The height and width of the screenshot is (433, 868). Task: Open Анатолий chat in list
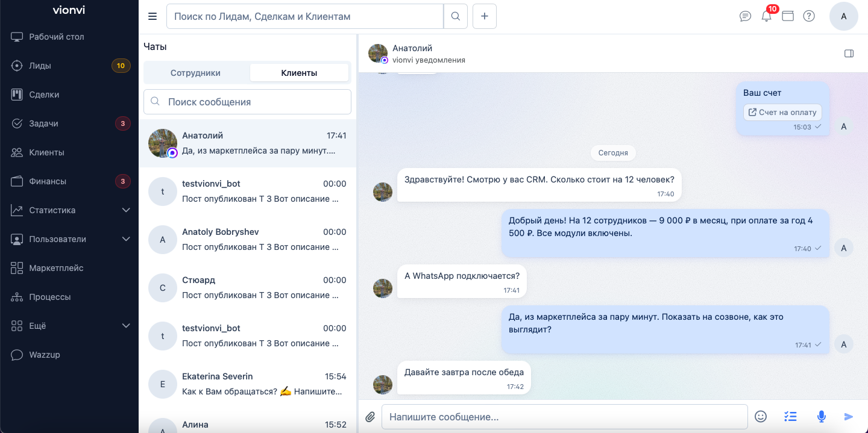point(248,143)
